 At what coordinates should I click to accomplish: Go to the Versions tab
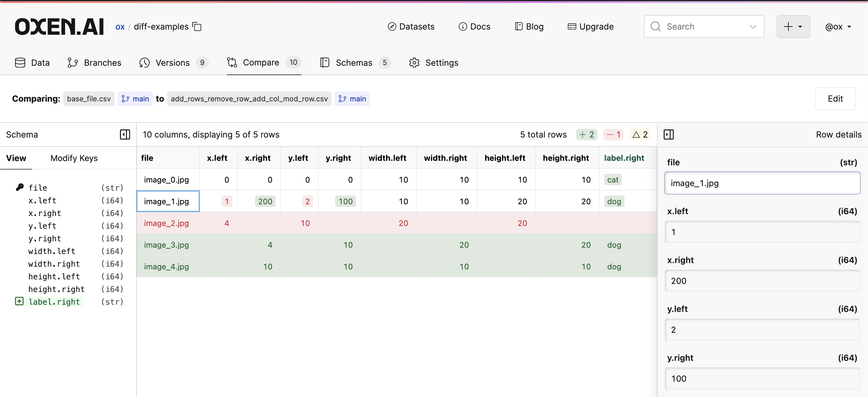click(173, 62)
